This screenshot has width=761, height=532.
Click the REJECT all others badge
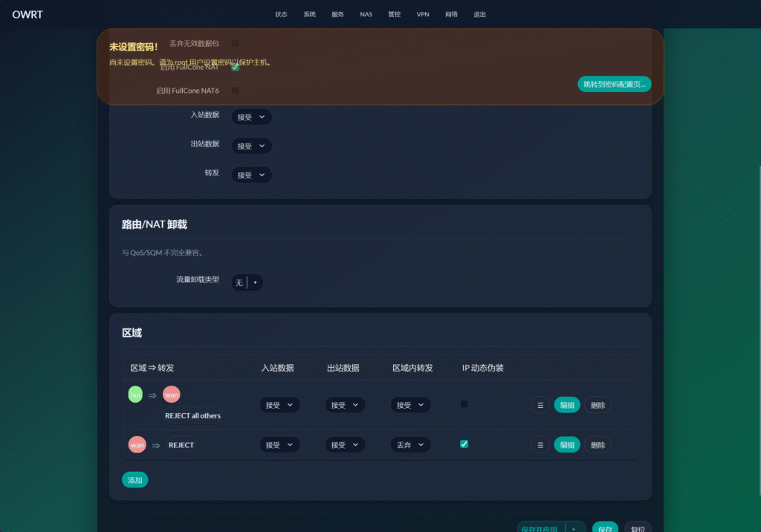192,415
